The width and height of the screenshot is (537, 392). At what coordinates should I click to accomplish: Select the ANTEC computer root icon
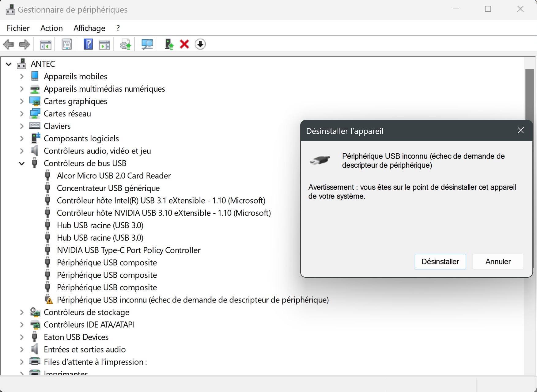click(x=21, y=63)
